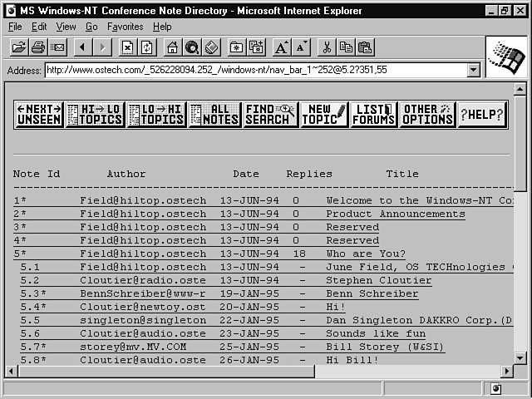Click the Stop loading toolbar icon
The height and width of the screenshot is (399, 532).
tap(127, 47)
